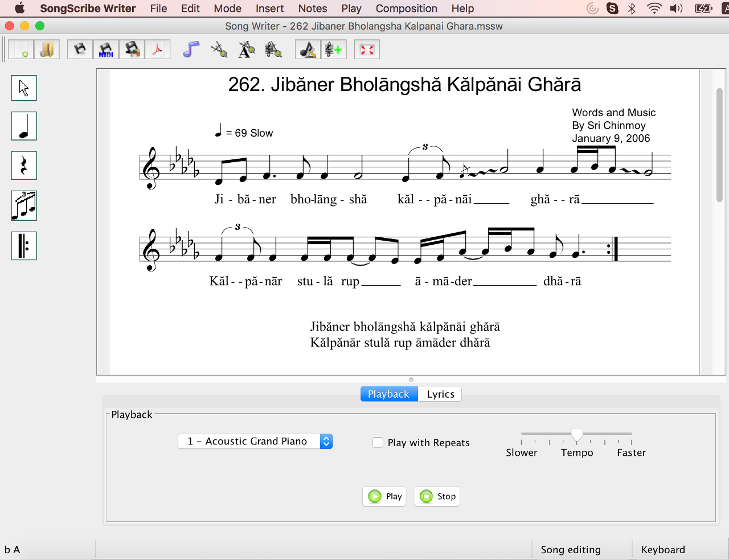The height and width of the screenshot is (560, 729).
Task: Click the 'Song editing' status bar entry
Action: [x=571, y=550]
